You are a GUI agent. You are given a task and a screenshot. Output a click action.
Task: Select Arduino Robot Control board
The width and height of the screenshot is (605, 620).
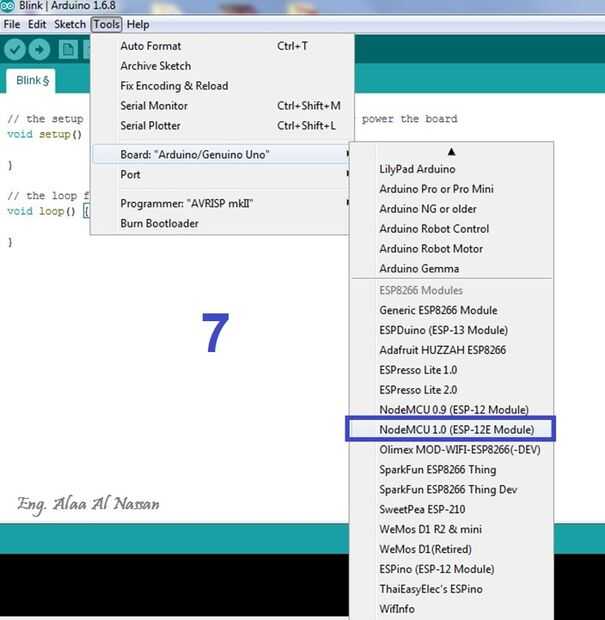click(452, 229)
